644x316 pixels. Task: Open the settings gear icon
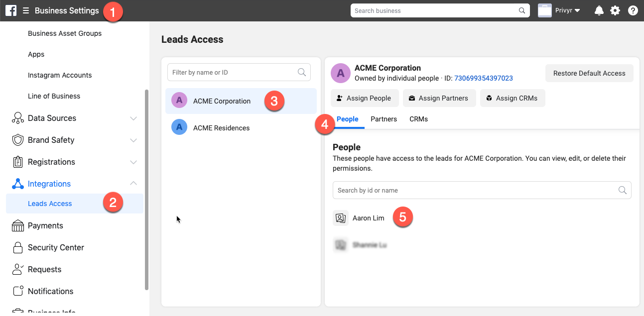[x=615, y=10]
